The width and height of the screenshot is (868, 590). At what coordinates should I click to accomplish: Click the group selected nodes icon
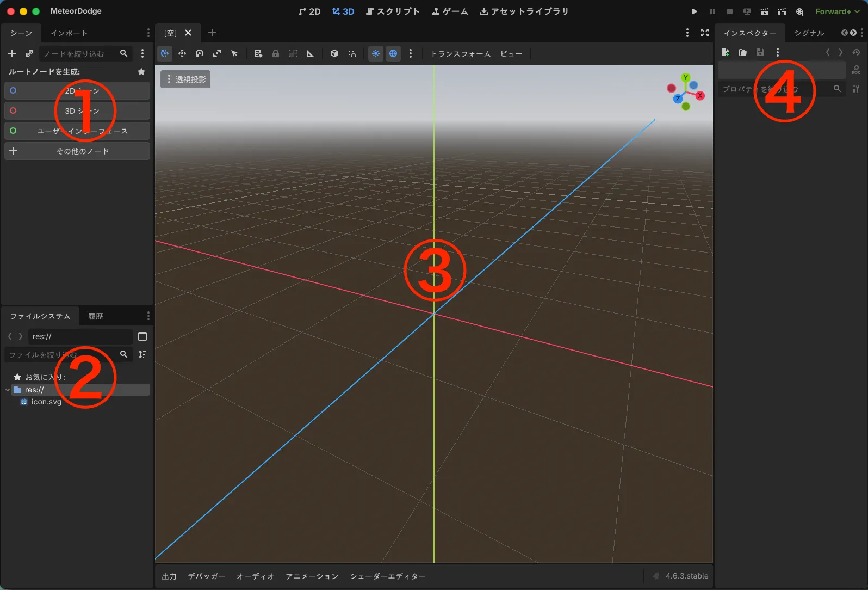[293, 53]
